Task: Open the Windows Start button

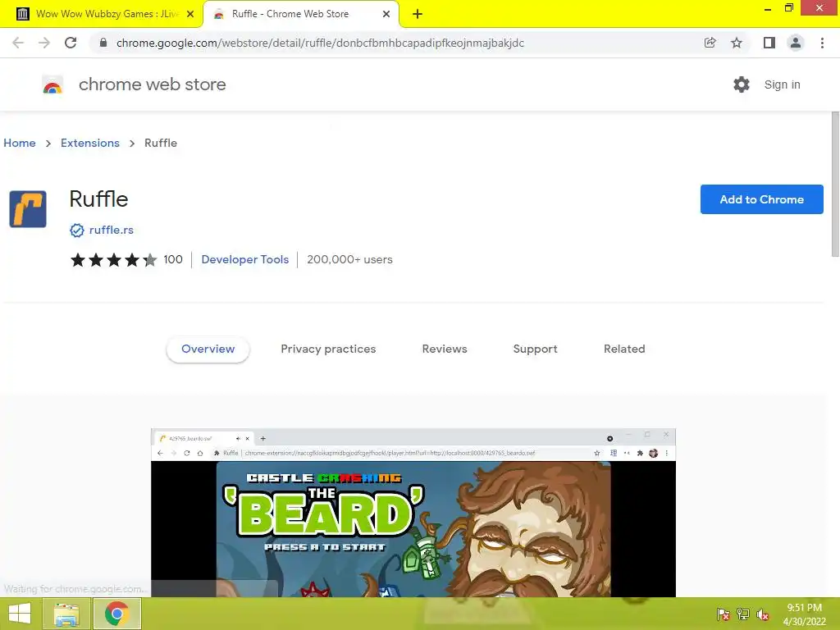Action: click(x=20, y=614)
